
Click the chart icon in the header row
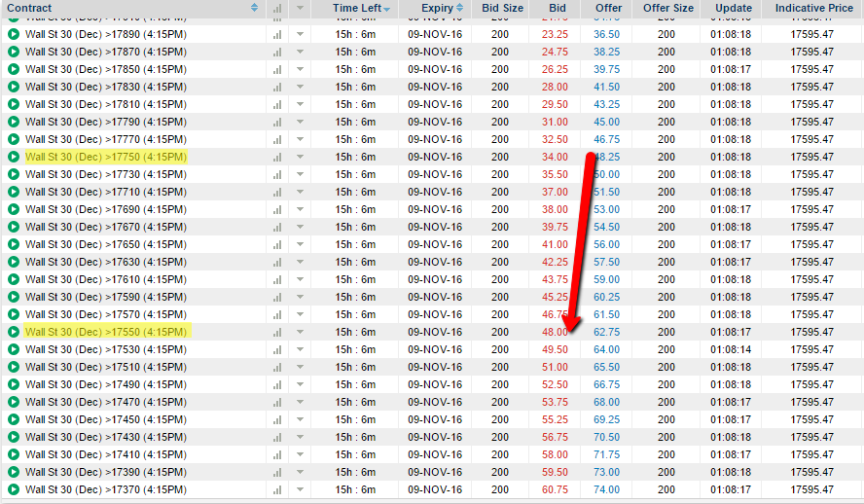(277, 8)
